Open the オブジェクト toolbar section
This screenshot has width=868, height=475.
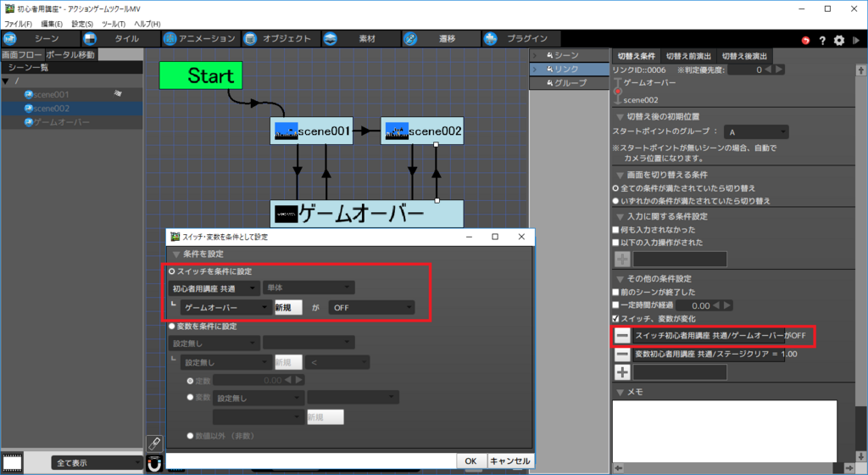[280, 39]
